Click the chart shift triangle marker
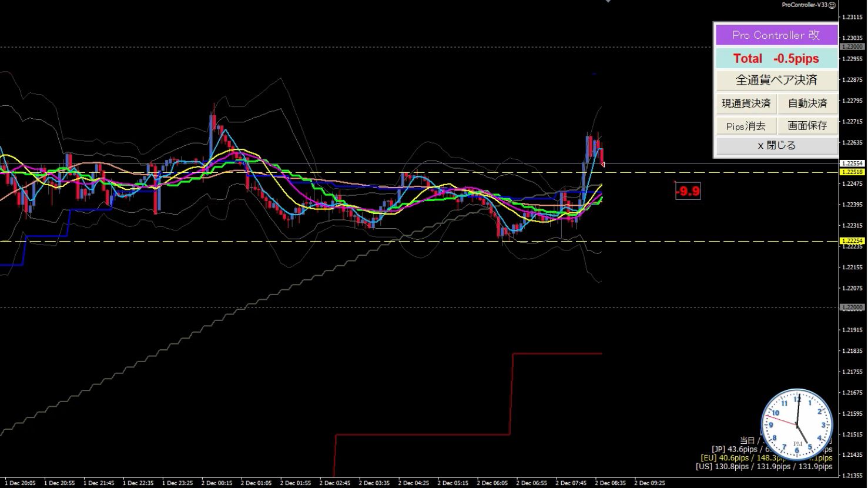Viewport: 868px width, 488px height. coord(608,1)
